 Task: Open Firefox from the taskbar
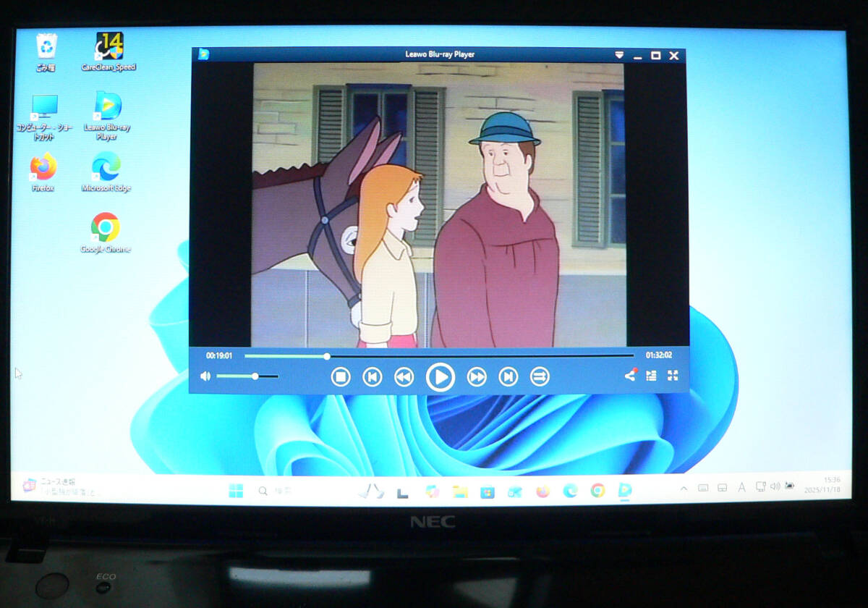pyautogui.click(x=542, y=491)
